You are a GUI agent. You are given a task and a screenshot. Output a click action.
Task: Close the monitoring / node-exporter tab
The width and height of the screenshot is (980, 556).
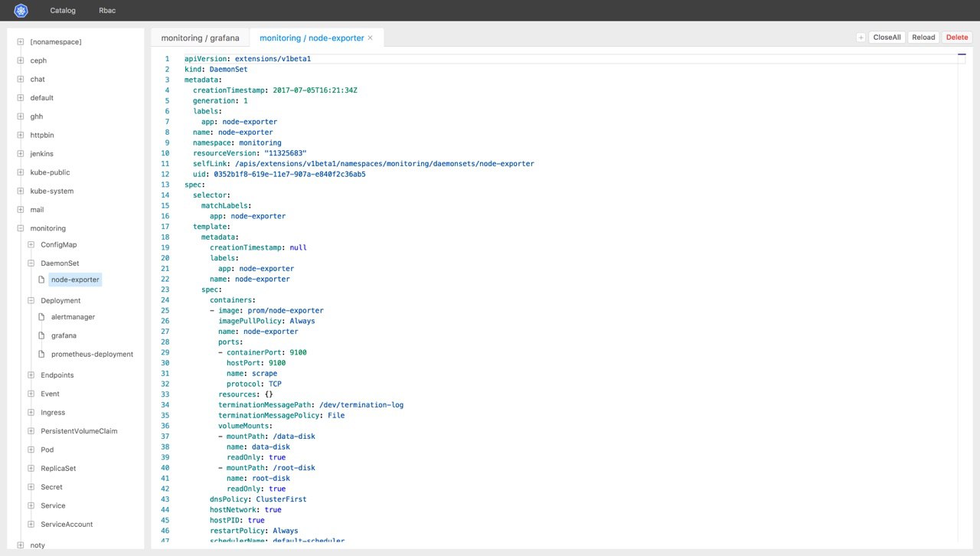coord(371,38)
